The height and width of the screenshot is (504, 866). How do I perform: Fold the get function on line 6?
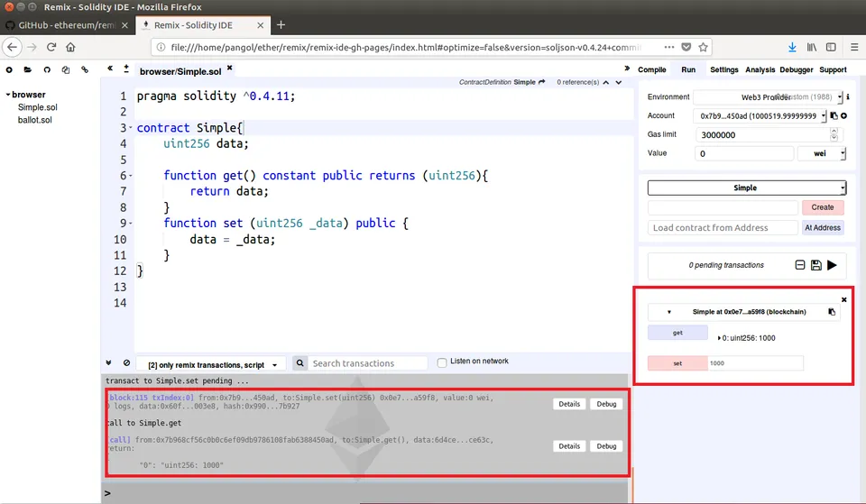(x=131, y=176)
